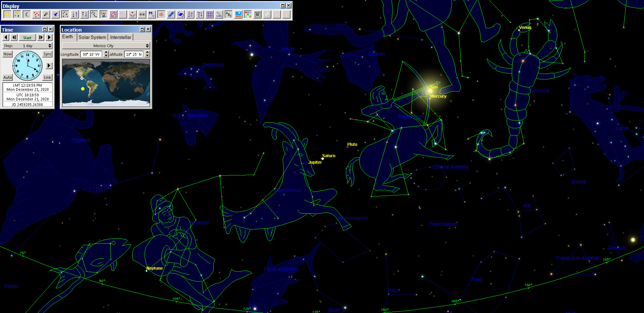Image resolution: width=644 pixels, height=313 pixels.
Task: Toggle the pink constellation boundaries icon
Action: click(x=113, y=14)
